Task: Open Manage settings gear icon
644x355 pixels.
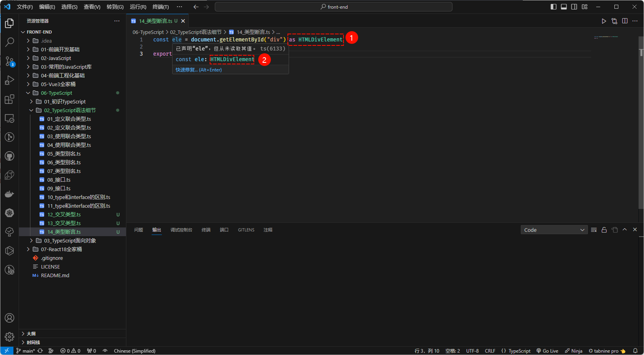Action: point(9,336)
